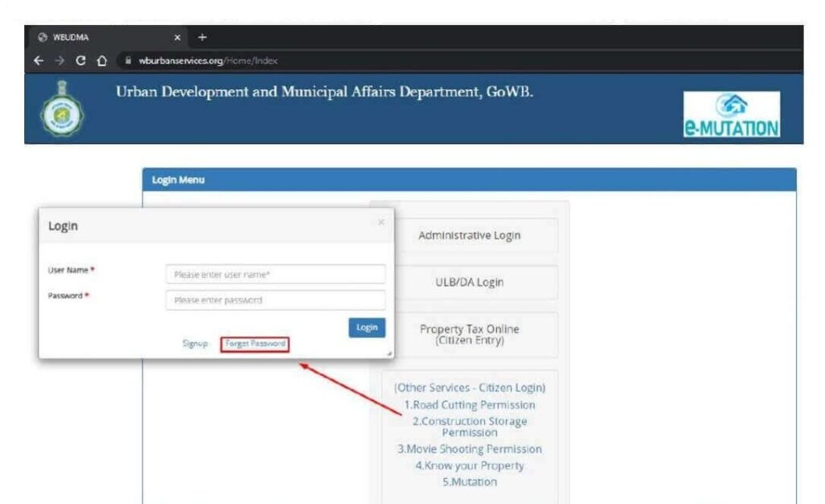Select the Mutation service link
825x504 pixels.
(x=470, y=482)
